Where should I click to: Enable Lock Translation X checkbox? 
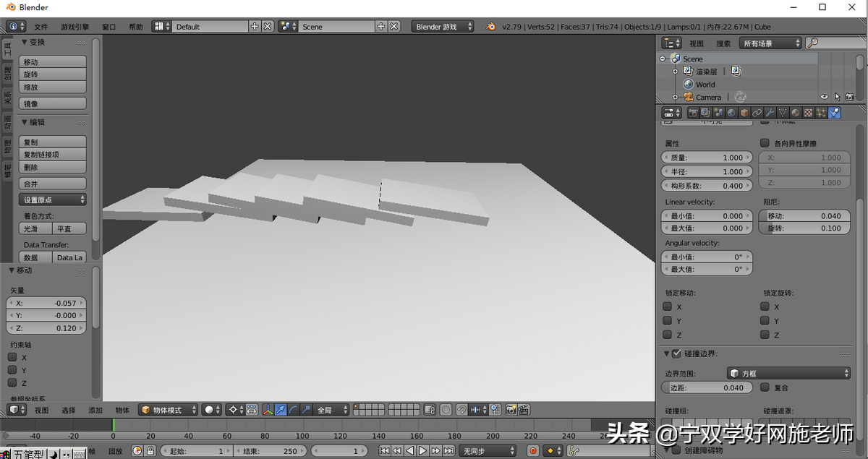tap(667, 307)
